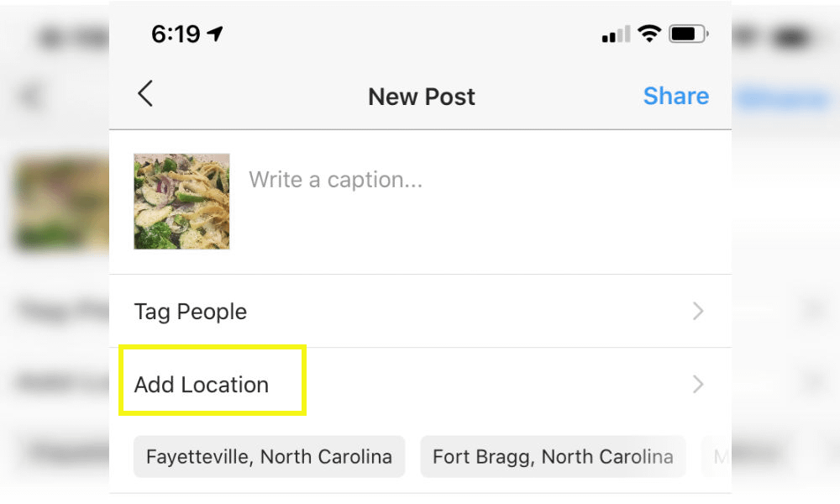Tap the cellular signal strength icon
The image size is (840, 504).
tap(614, 34)
